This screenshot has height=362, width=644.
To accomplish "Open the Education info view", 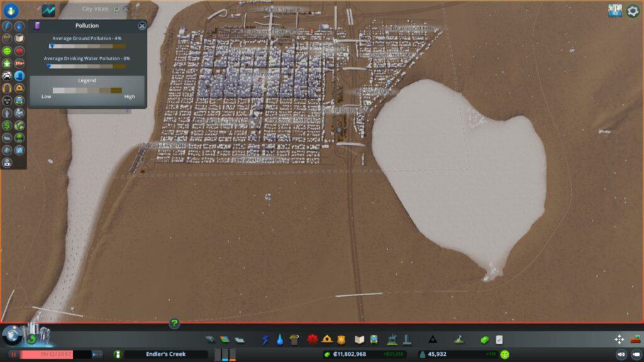I will pos(19,38).
